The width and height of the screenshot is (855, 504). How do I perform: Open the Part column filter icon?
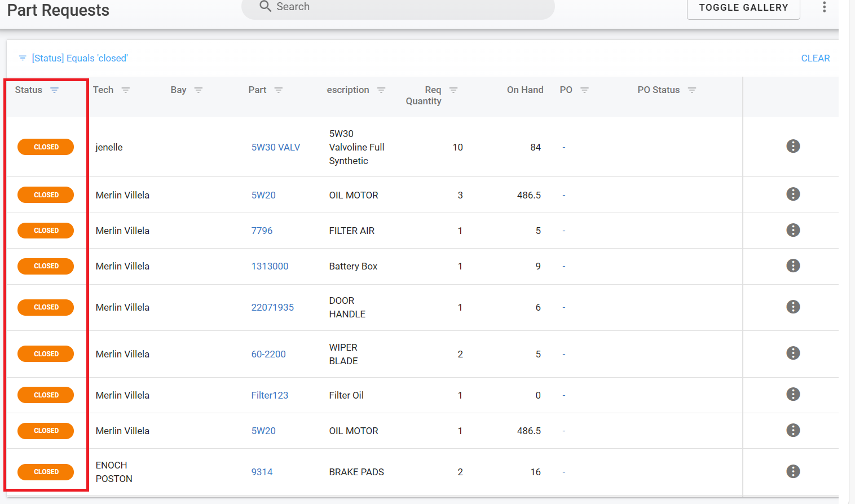click(279, 90)
